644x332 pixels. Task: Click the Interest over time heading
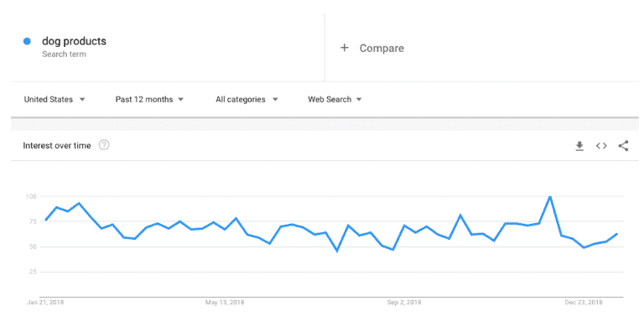click(x=57, y=145)
